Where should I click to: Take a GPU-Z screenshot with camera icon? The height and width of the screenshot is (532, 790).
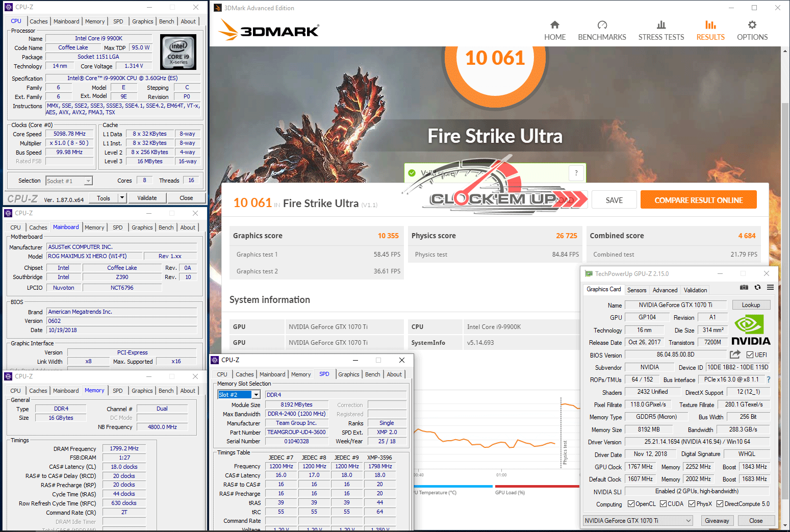tap(744, 288)
